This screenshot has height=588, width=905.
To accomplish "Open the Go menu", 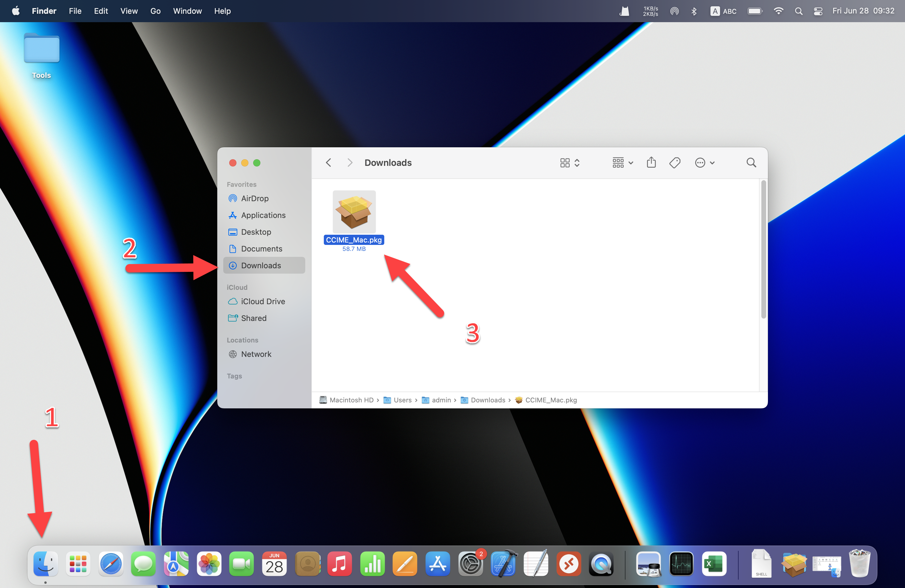I will (155, 11).
